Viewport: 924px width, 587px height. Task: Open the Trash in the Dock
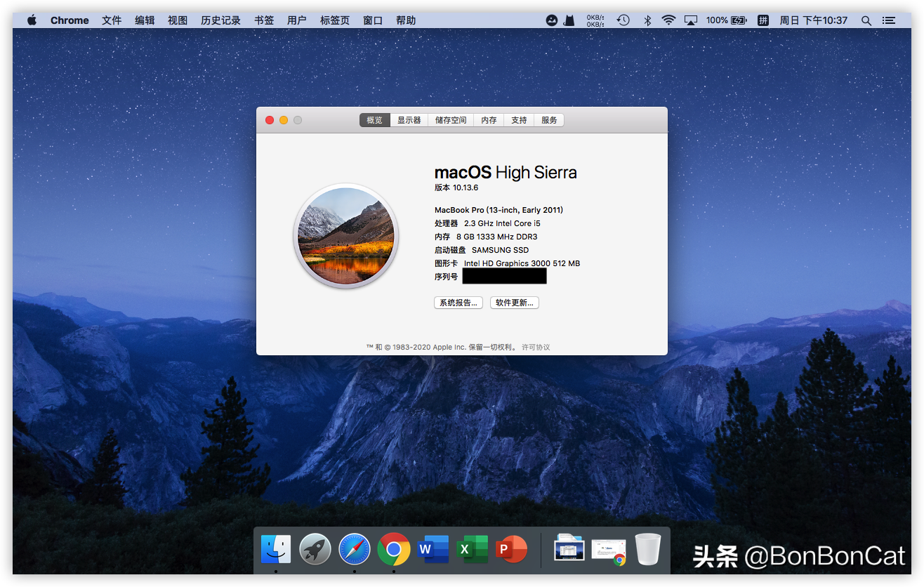coord(648,549)
